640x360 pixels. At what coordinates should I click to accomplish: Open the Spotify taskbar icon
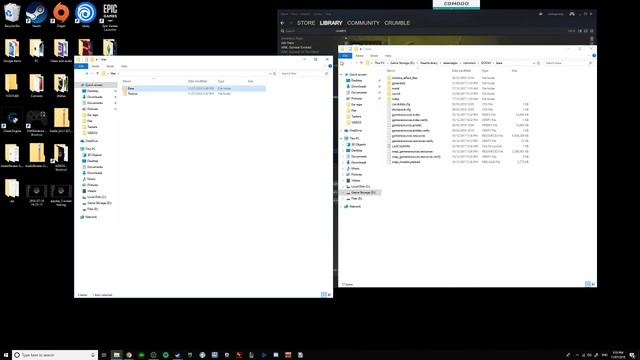coord(165,355)
